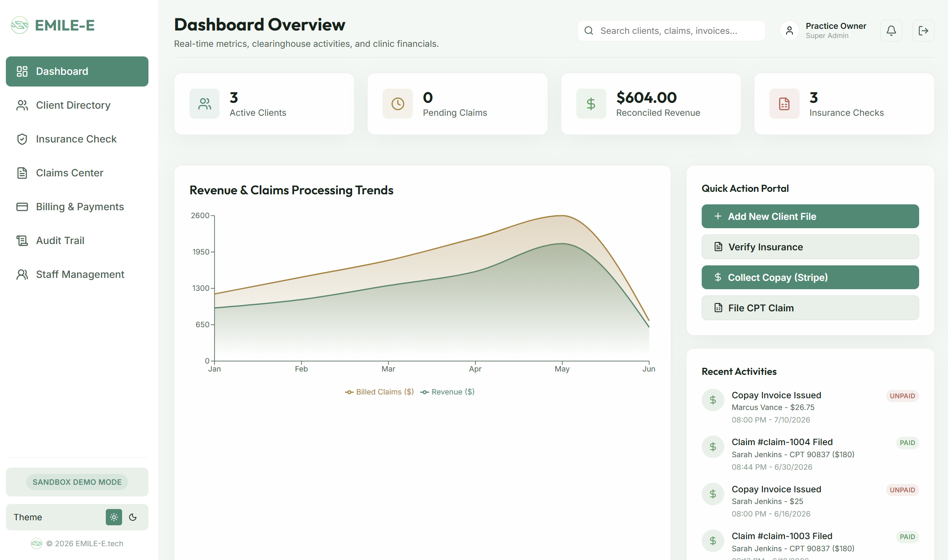Click the May label on chart axis
The height and width of the screenshot is (560, 948).
pos(562,369)
